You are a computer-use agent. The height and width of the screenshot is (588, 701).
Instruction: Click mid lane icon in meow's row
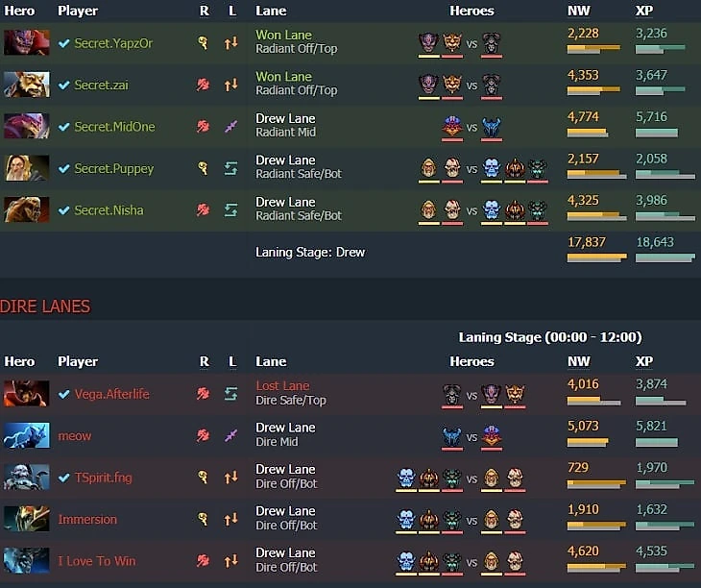click(230, 435)
